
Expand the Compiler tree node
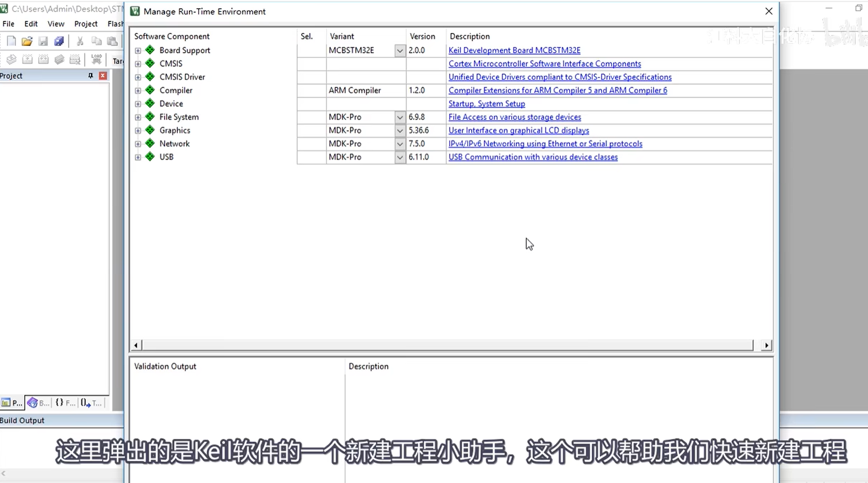point(138,90)
